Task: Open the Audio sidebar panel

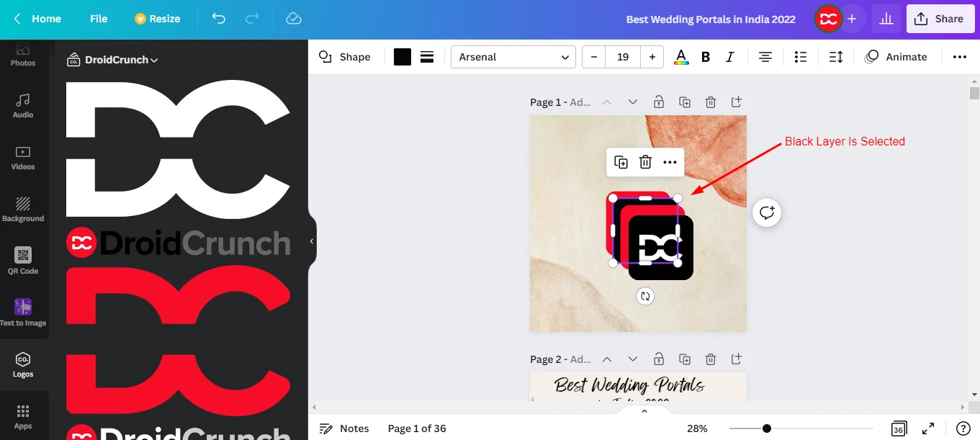Action: [23, 106]
